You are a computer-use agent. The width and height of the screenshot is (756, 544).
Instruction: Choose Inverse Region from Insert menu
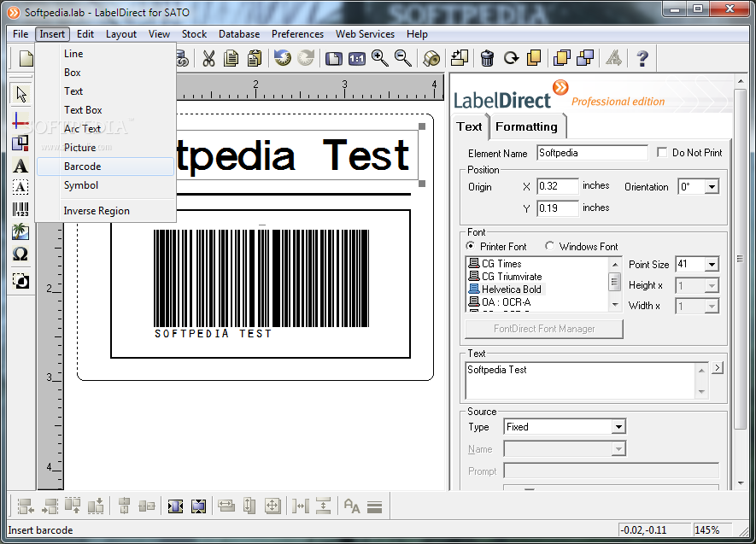point(105,211)
